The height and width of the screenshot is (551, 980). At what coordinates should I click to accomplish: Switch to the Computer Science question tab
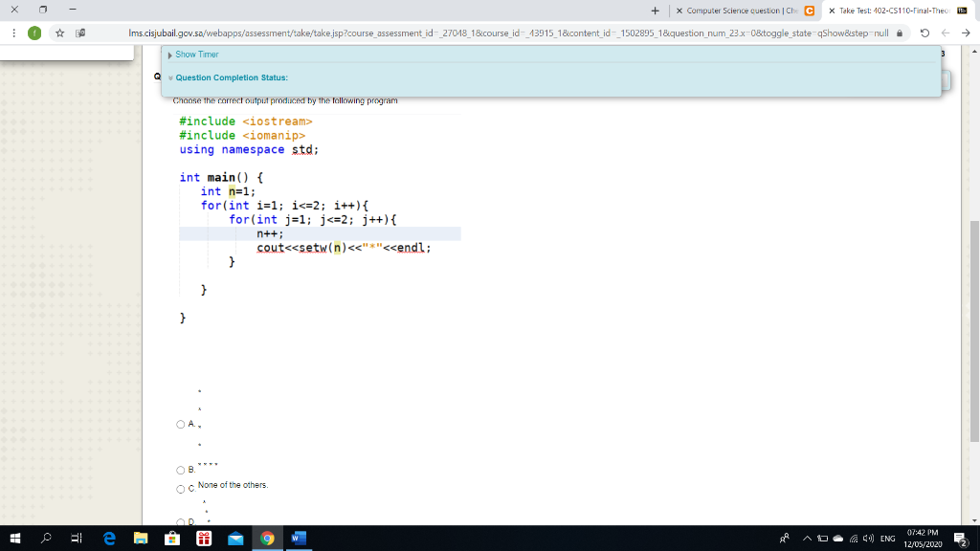coord(745,11)
